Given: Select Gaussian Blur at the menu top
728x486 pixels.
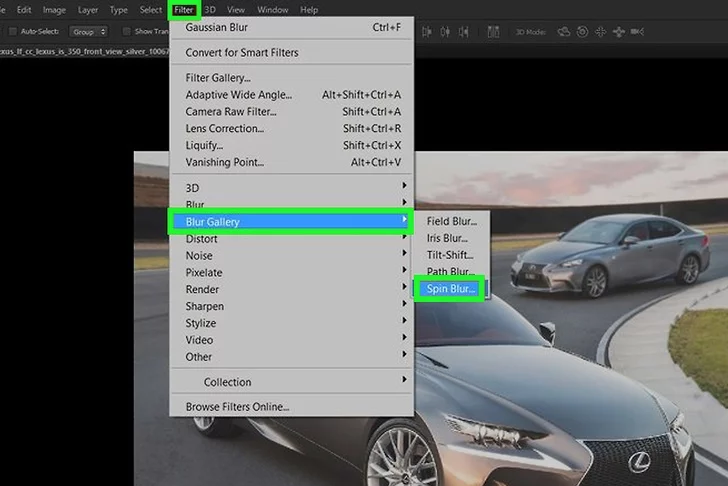Looking at the screenshot, I should pyautogui.click(x=217, y=27).
